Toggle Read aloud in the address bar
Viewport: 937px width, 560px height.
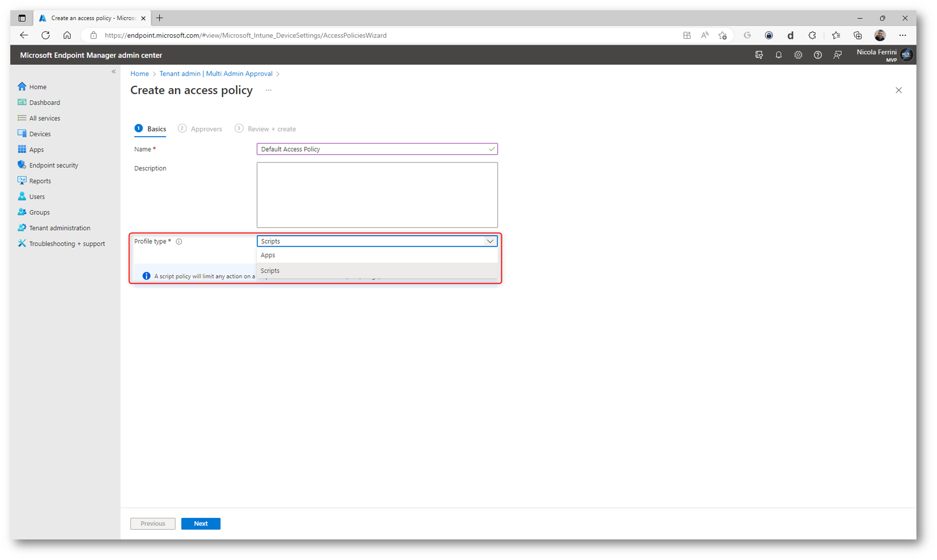[x=705, y=35]
